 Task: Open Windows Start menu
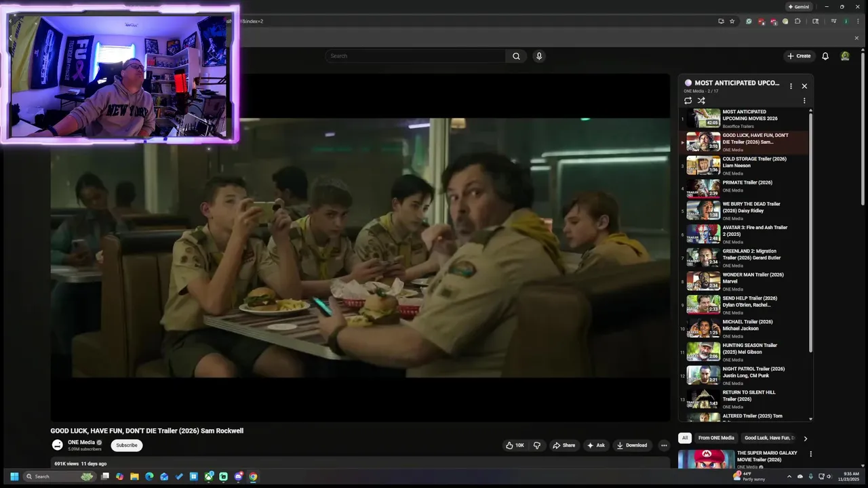pyautogui.click(x=14, y=476)
